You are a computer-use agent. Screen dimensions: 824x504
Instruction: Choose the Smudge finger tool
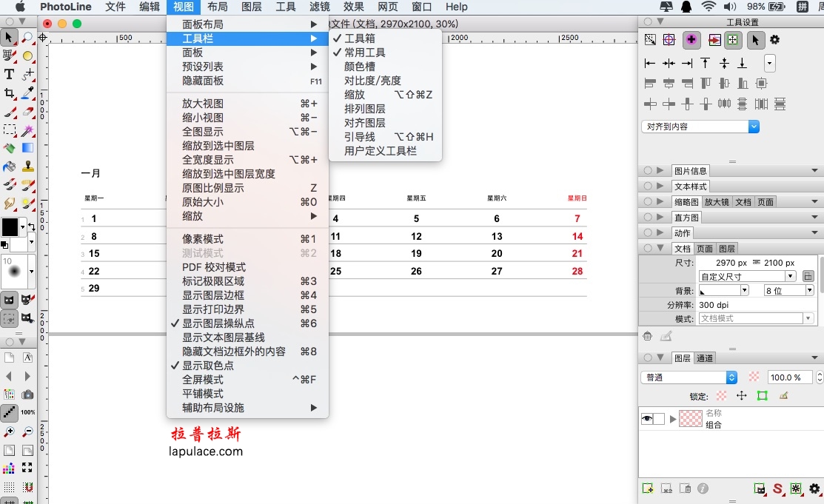[9, 204]
